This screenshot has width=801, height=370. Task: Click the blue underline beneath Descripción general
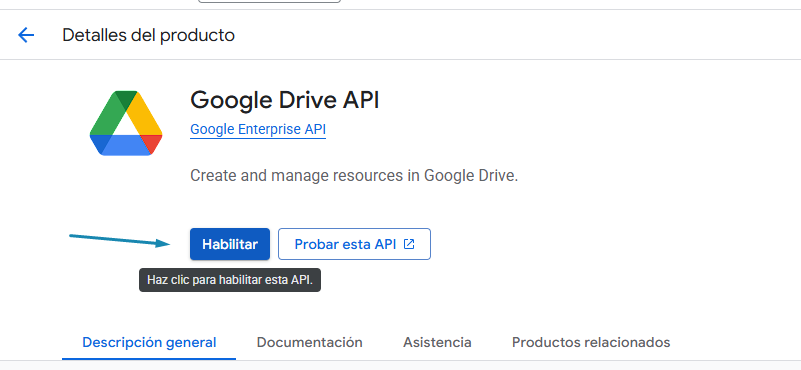click(149, 359)
